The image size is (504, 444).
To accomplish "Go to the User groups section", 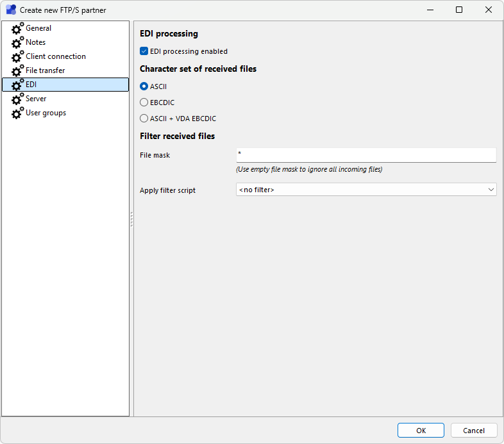I will (46, 113).
